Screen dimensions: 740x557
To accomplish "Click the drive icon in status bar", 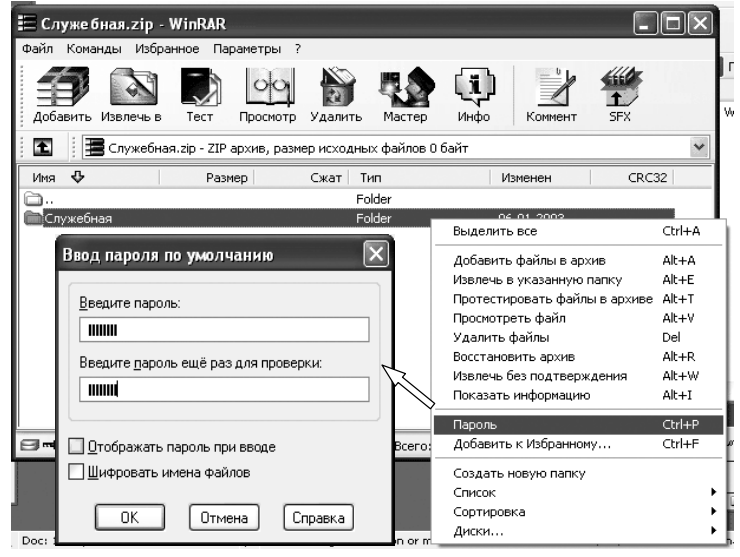I will (30, 445).
